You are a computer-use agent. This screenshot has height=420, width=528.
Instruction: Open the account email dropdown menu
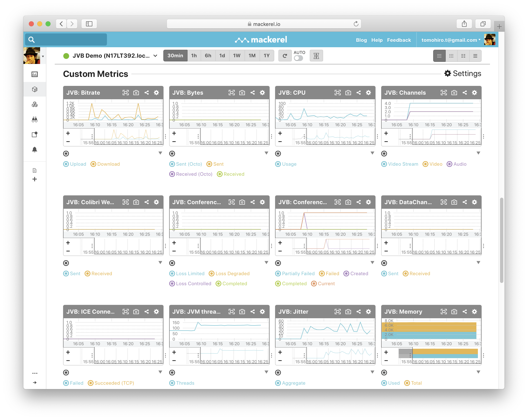pos(451,40)
